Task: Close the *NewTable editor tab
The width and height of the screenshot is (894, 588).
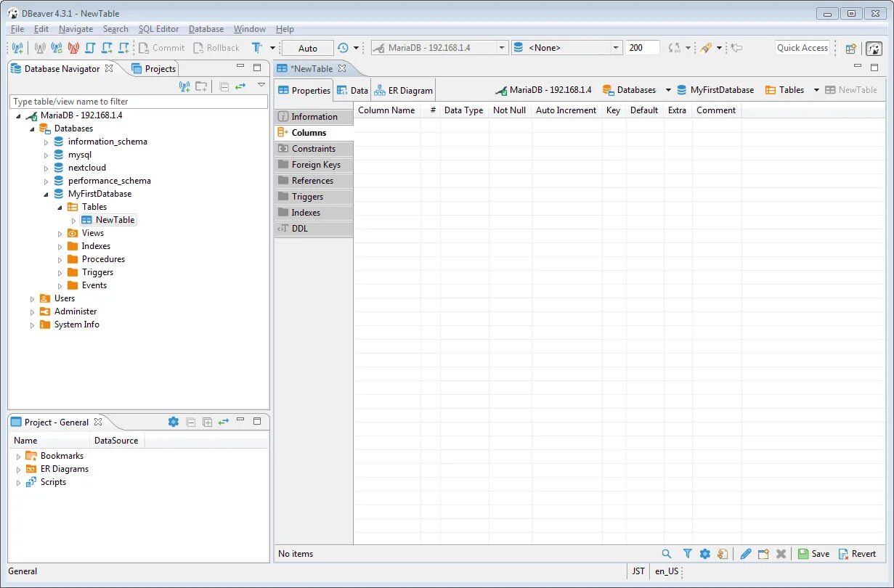Action: click(342, 69)
